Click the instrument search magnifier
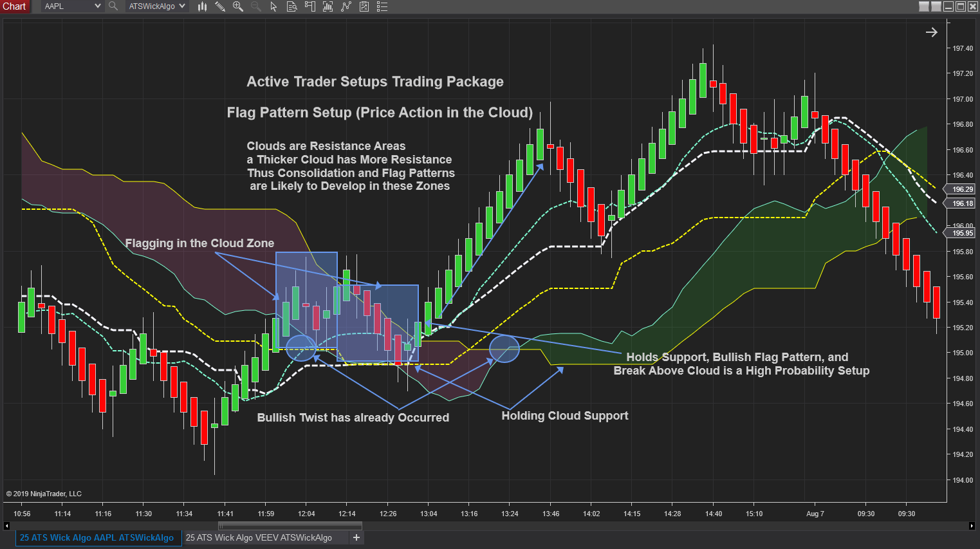 113,6
